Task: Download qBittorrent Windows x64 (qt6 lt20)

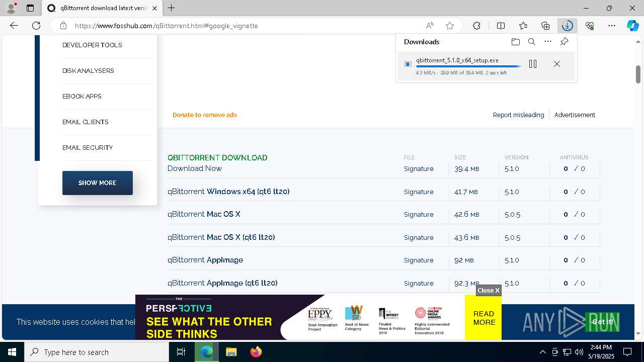Action: click(228, 192)
